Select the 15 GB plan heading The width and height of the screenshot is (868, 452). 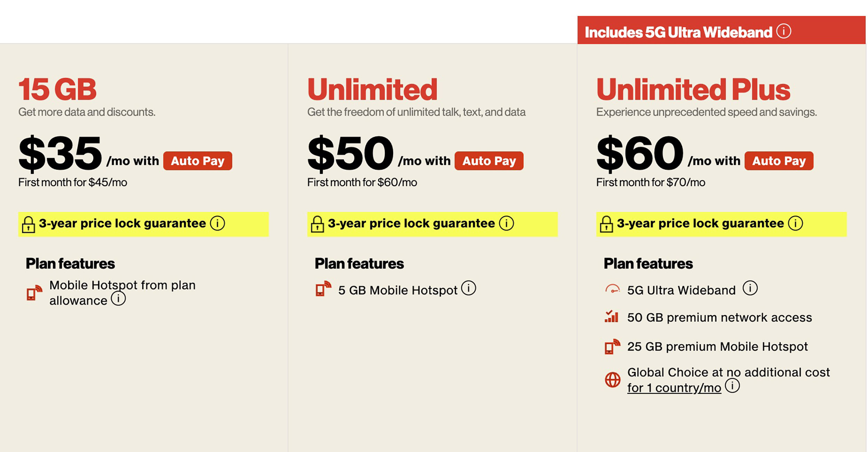(57, 89)
